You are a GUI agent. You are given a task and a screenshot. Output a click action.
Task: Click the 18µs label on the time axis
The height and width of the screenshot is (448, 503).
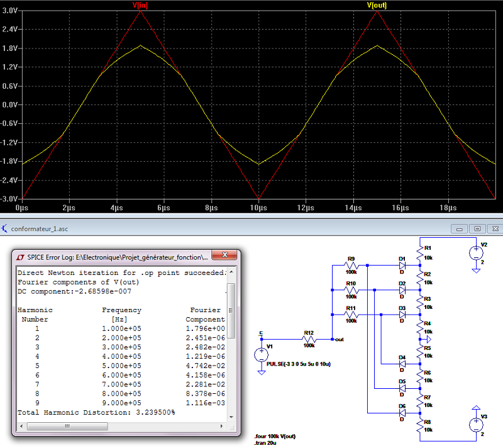448,208
